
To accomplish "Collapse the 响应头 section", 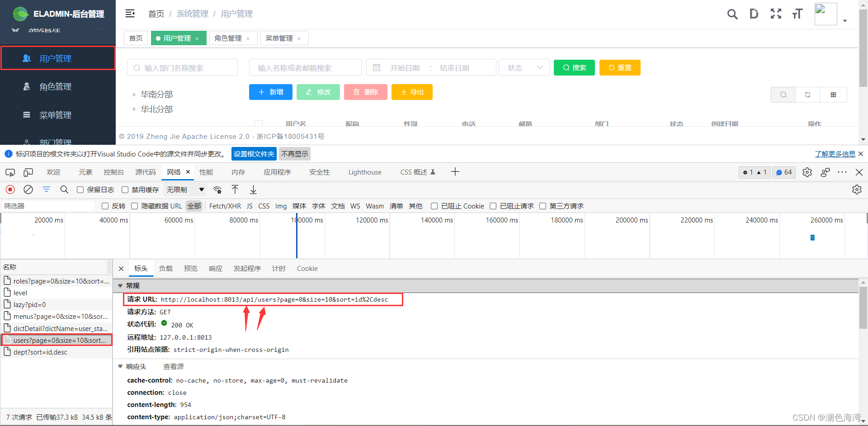I will 120,367.
